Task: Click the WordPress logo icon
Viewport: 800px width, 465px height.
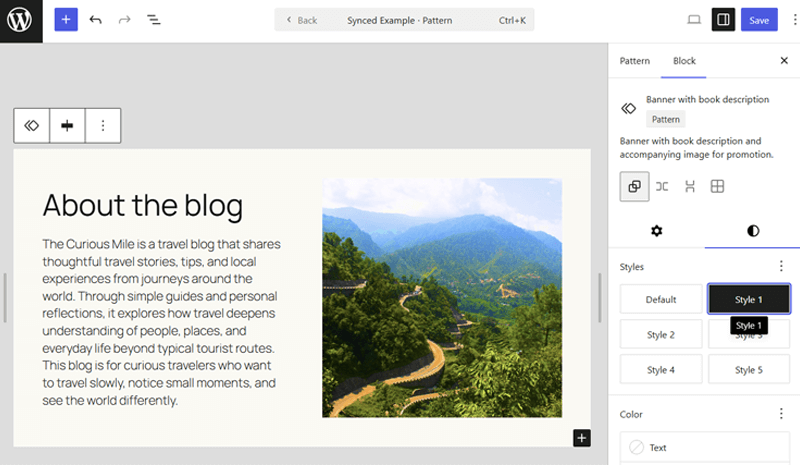Action: pos(21,20)
